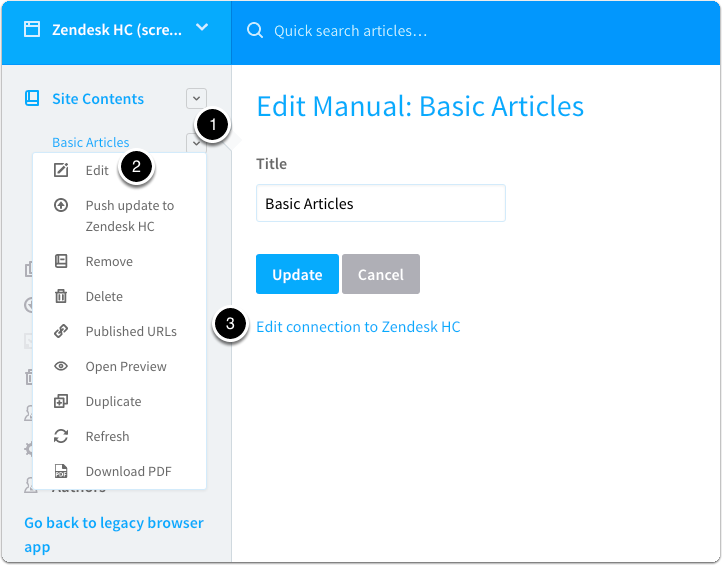Open Edit connection to Zendesk HC link
The height and width of the screenshot is (565, 722).
(358, 326)
